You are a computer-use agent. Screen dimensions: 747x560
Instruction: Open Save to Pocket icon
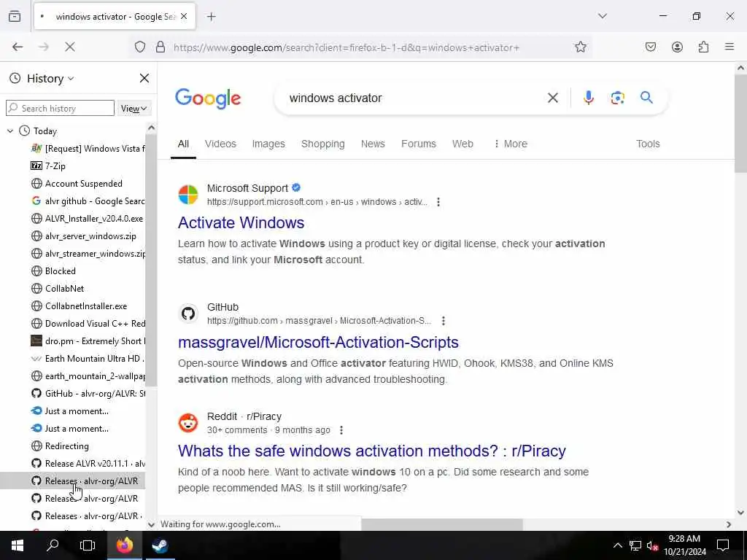pos(651,47)
